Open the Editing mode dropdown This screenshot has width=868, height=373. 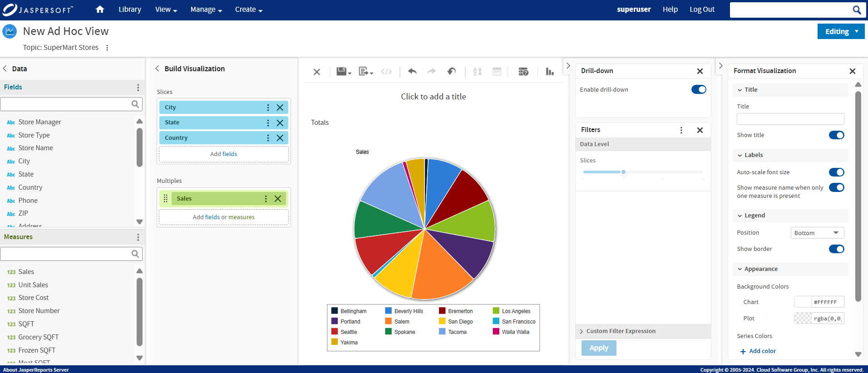[841, 31]
